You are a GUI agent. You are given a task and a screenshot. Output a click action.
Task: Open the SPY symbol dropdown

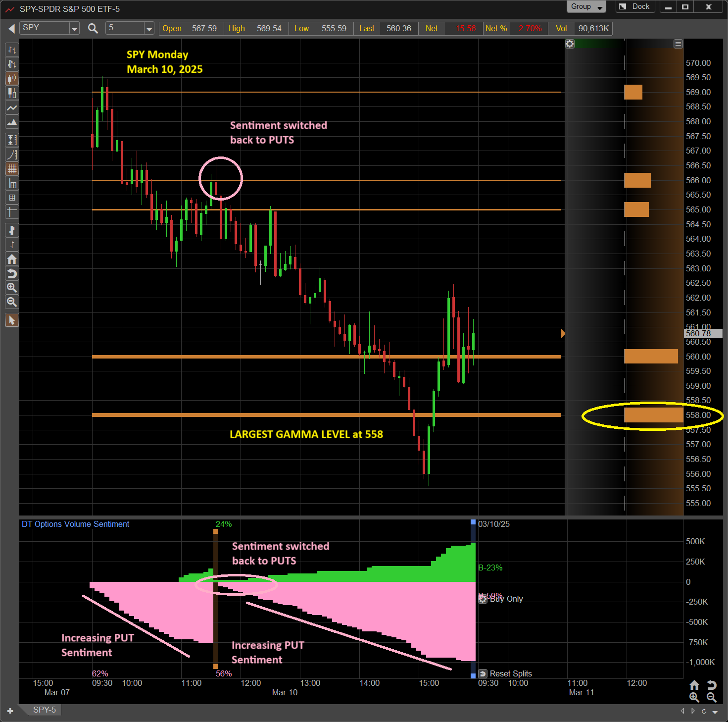pyautogui.click(x=74, y=29)
